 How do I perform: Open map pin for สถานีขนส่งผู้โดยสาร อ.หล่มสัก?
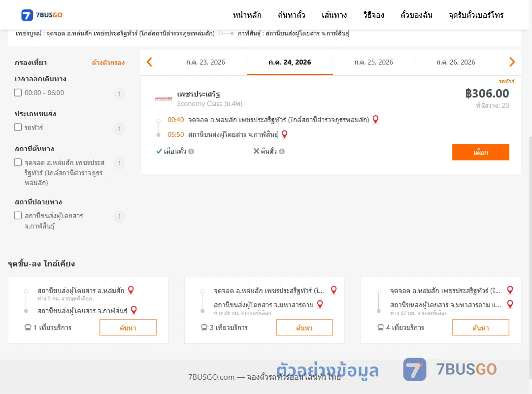pyautogui.click(x=131, y=290)
